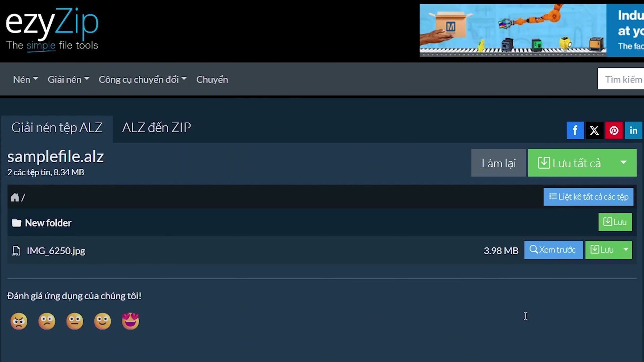The image size is (644, 362).
Task: Go to root via home icon
Action: pyautogui.click(x=15, y=197)
